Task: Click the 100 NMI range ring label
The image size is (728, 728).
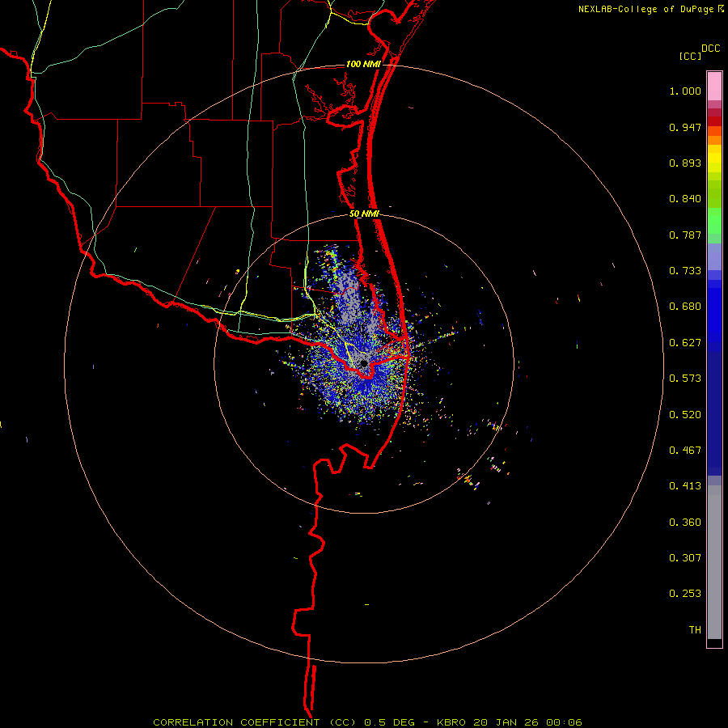Action: point(362,64)
